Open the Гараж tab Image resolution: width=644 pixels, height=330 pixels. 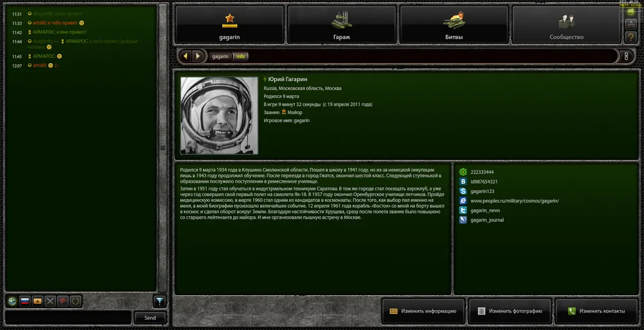[342, 25]
